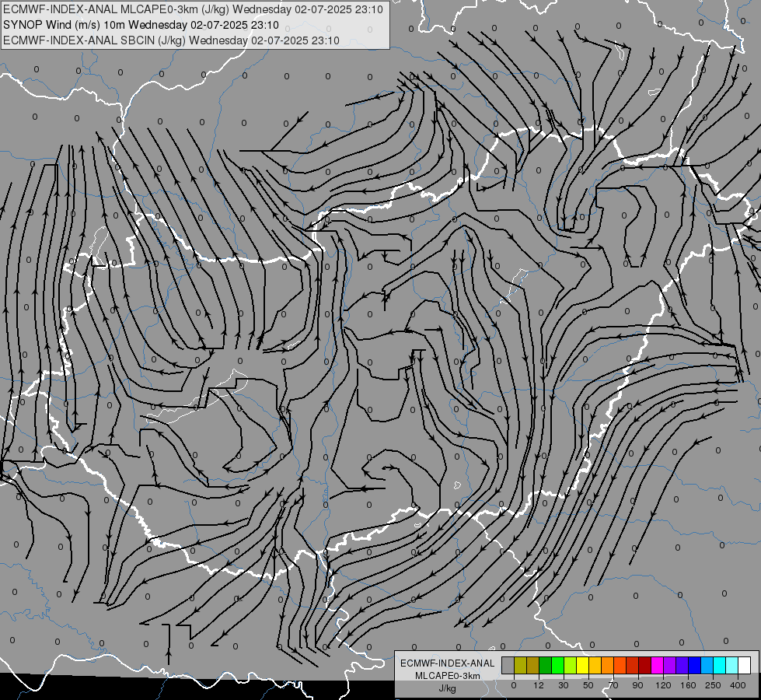Select the yellow legend swatch

(582, 665)
